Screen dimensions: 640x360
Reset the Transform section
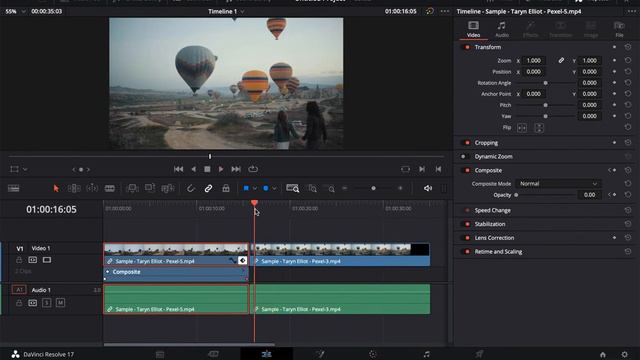628,47
